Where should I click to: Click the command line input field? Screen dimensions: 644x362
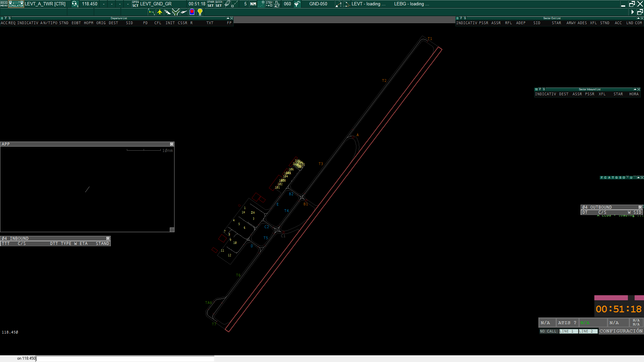(x=125, y=359)
